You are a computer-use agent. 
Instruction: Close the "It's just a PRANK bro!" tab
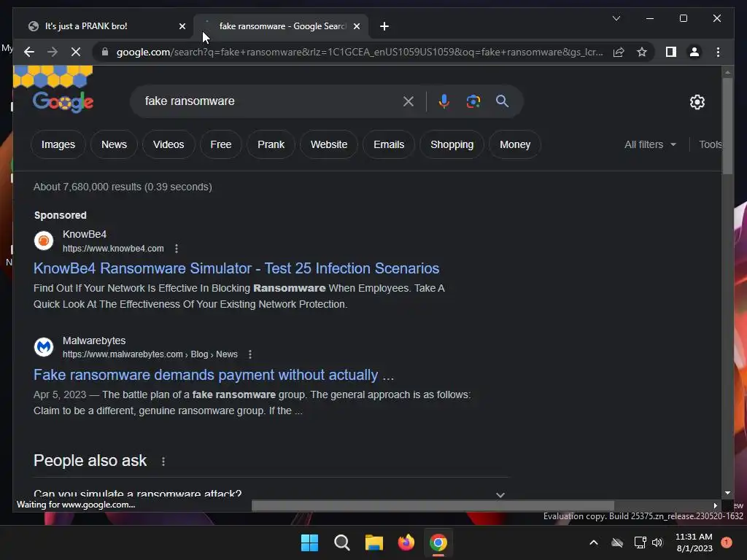182,26
